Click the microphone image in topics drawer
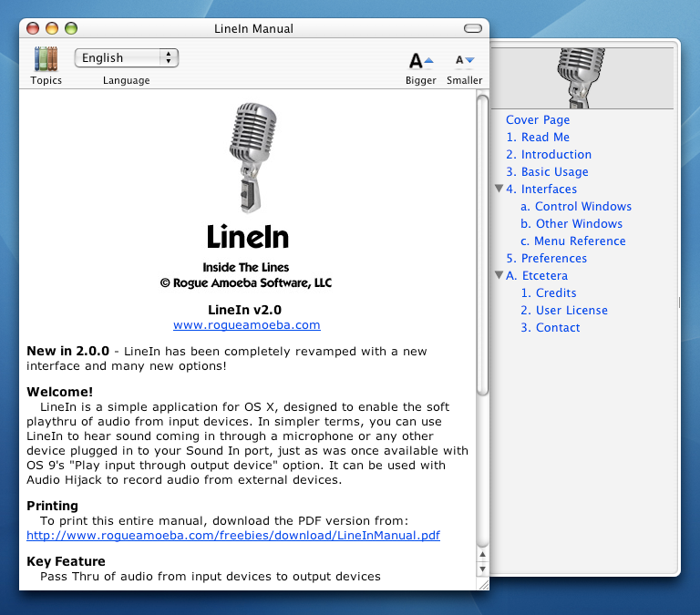Image resolution: width=700 pixels, height=615 pixels. (x=581, y=77)
